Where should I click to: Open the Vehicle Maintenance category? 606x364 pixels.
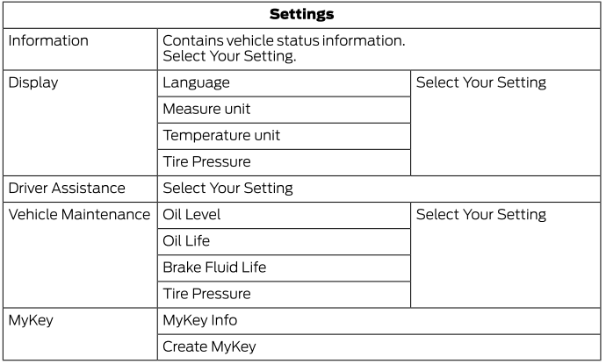[79, 214]
